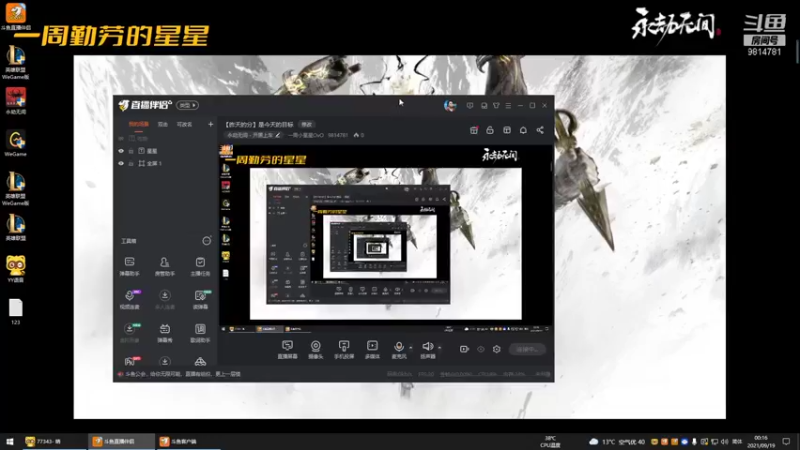
Task: Open the 视频连麦 tool
Action: [x=130, y=299]
